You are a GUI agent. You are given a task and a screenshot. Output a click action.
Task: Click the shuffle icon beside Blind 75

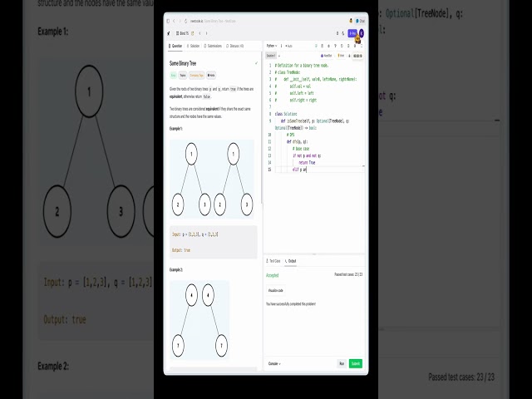click(193, 33)
